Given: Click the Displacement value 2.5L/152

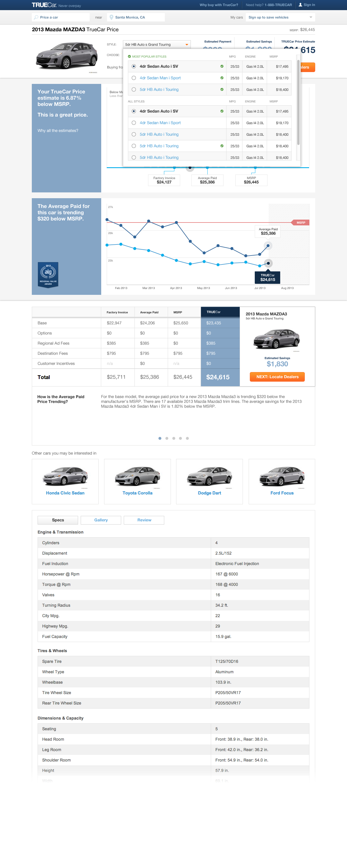Looking at the screenshot, I should (223, 553).
